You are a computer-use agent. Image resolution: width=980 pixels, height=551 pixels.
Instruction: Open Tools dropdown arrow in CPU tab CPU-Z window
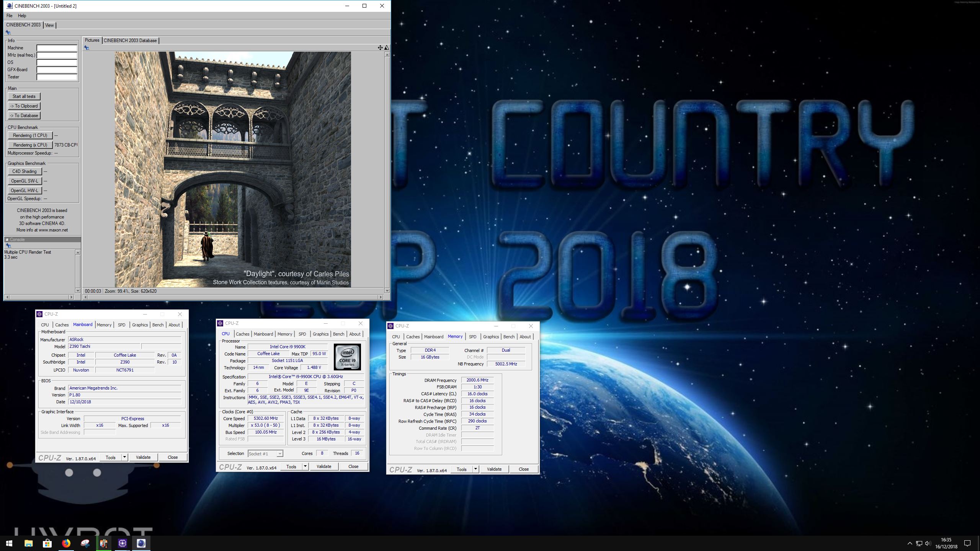point(305,466)
